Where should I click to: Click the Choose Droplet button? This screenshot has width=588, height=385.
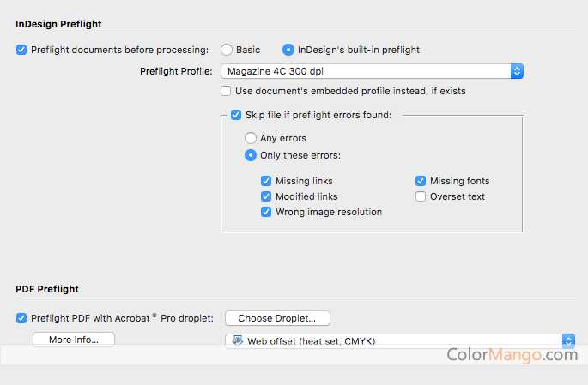coord(277,318)
